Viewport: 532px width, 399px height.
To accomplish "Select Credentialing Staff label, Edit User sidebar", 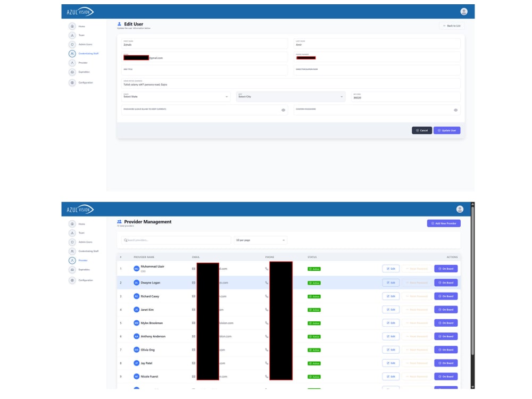I will [88, 54].
